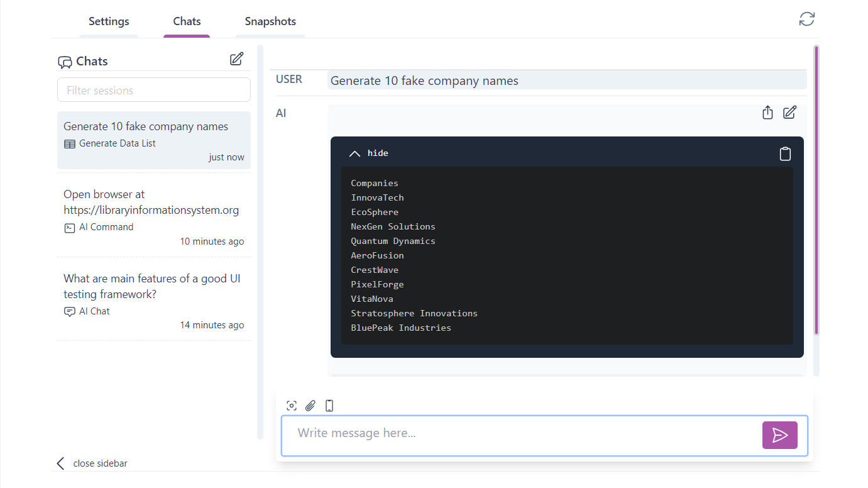Click the 'Companies' header line
The height and width of the screenshot is (488, 868).
(375, 183)
